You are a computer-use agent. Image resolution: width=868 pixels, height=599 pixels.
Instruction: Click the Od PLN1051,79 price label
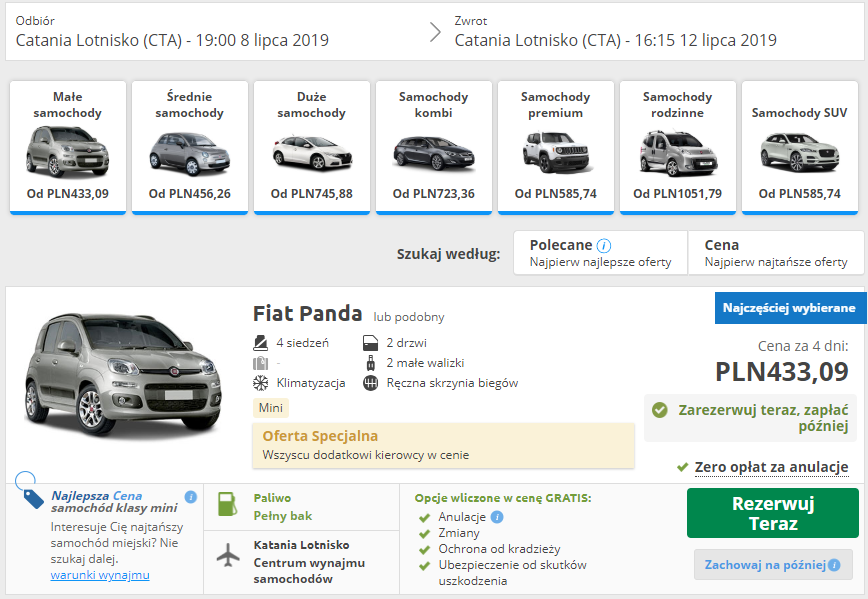[x=678, y=194]
